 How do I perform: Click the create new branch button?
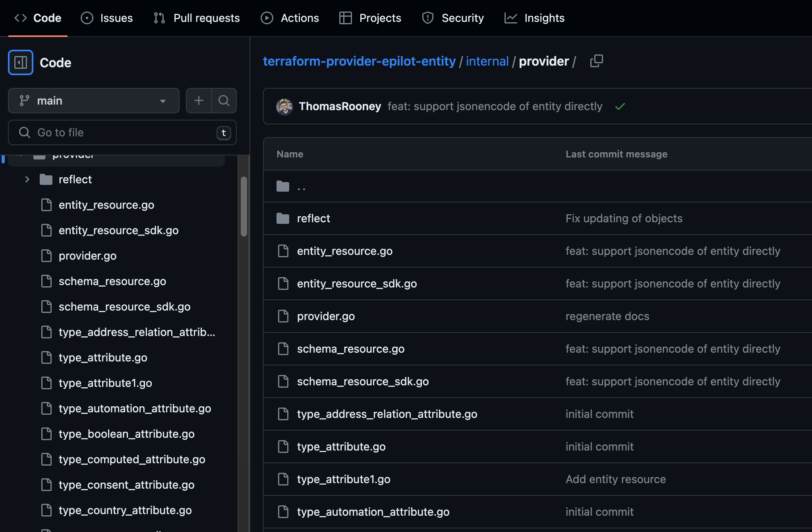(199, 100)
